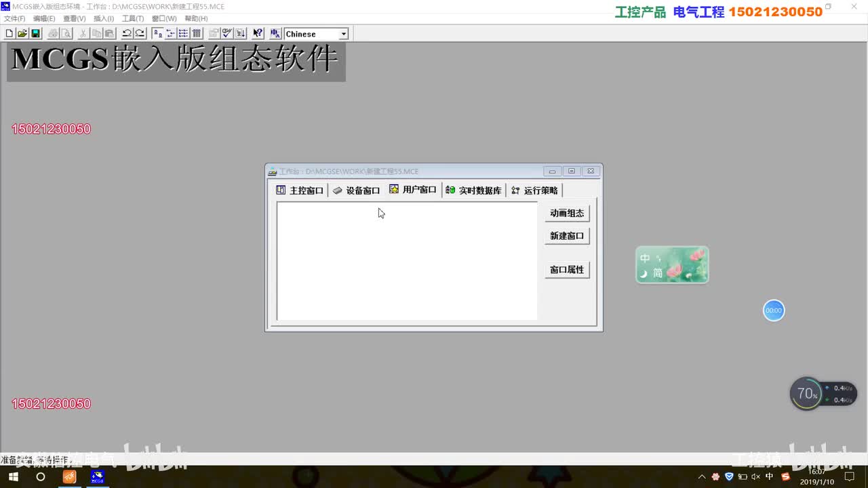Viewport: 868px width, 488px height.
Task: Click the Redo arrow icon
Action: [x=140, y=33]
